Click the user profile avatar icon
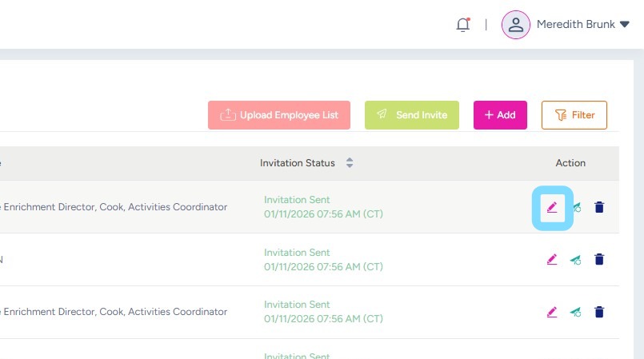 (x=516, y=25)
